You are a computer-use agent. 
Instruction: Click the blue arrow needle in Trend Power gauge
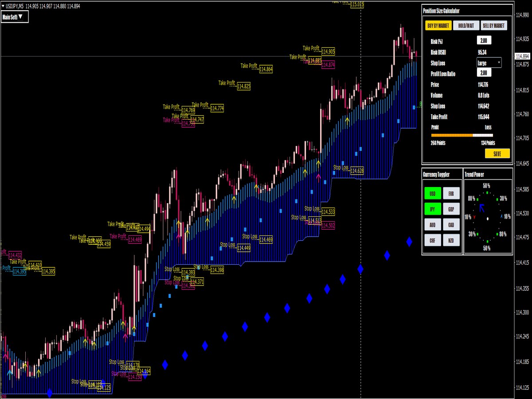[x=482, y=207]
